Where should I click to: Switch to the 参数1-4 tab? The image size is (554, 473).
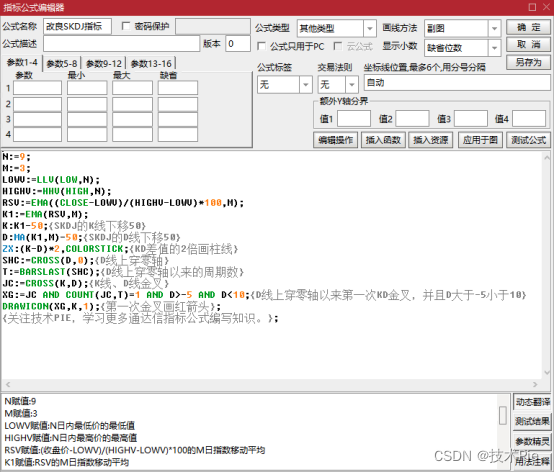[x=22, y=63]
